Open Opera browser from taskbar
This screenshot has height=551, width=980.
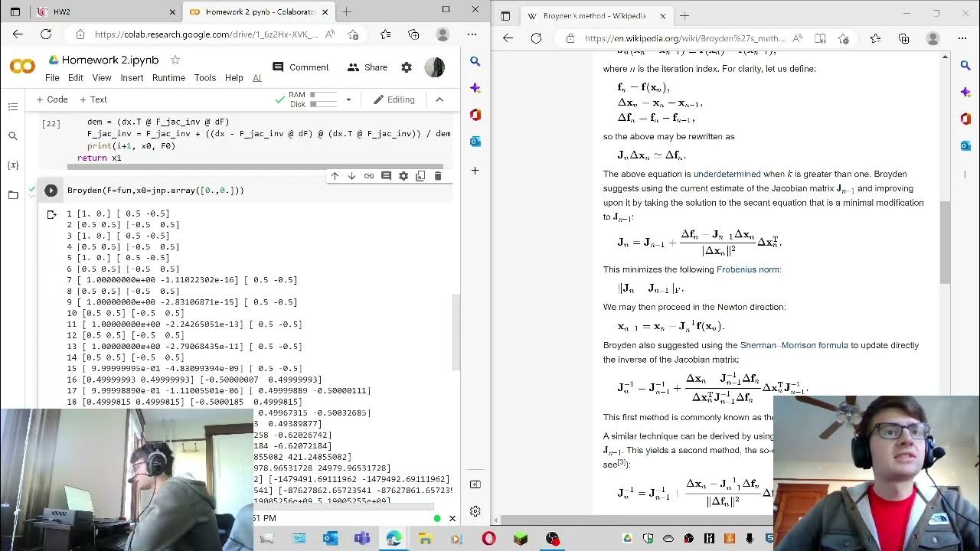point(488,539)
